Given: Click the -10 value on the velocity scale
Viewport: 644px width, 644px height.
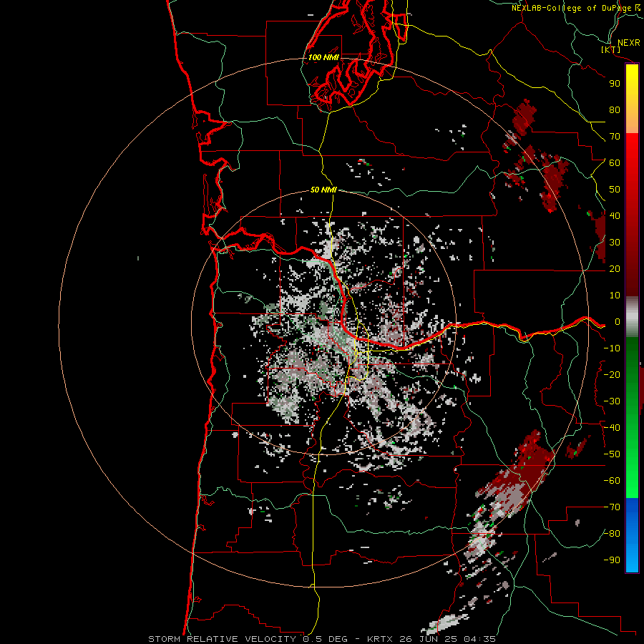Looking at the screenshot, I should 612,348.
